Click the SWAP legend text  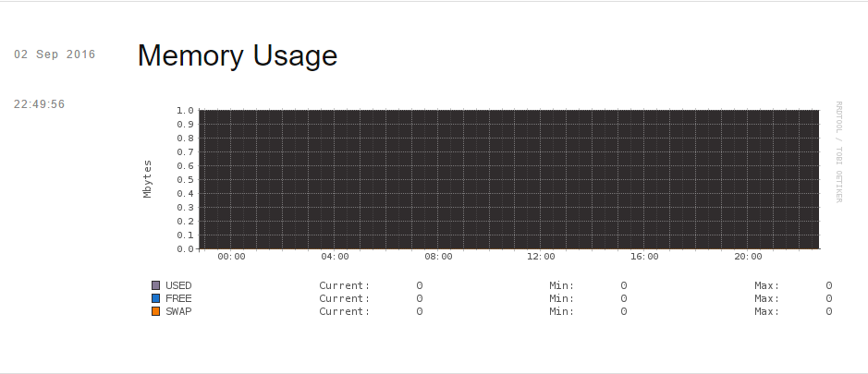178,311
